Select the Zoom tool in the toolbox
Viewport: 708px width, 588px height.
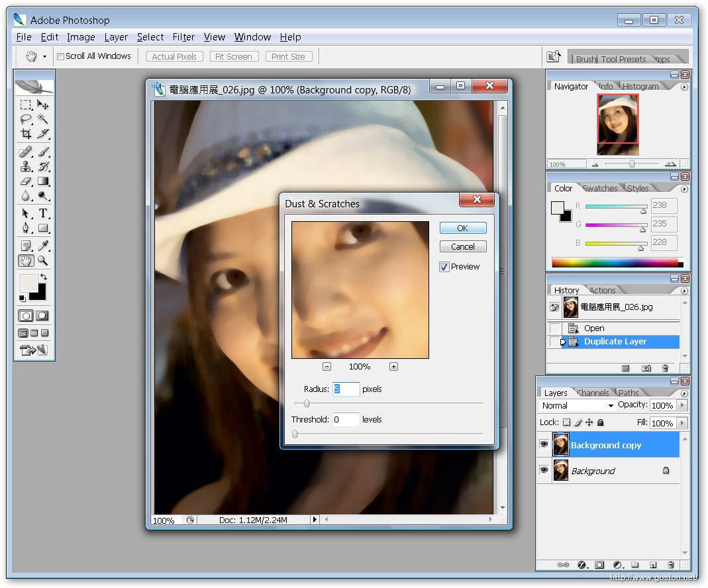43,260
